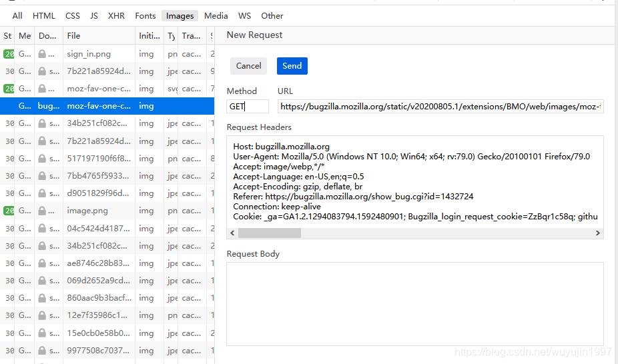Screen dimensions: 618x364
Task: Send the new request
Action: tap(292, 66)
